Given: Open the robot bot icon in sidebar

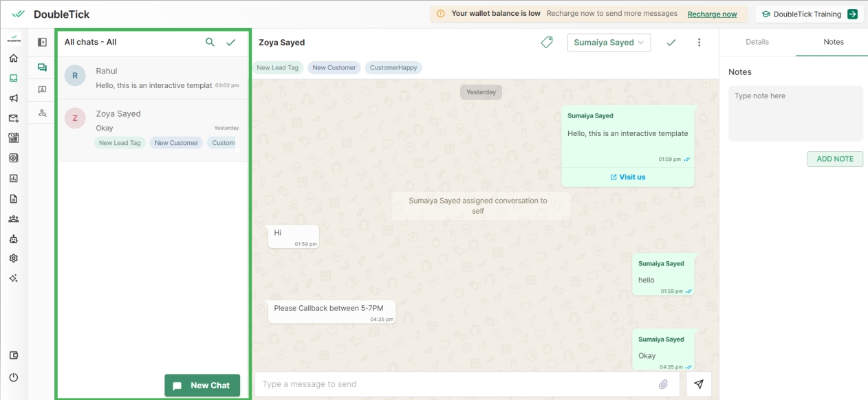Looking at the screenshot, I should [14, 239].
